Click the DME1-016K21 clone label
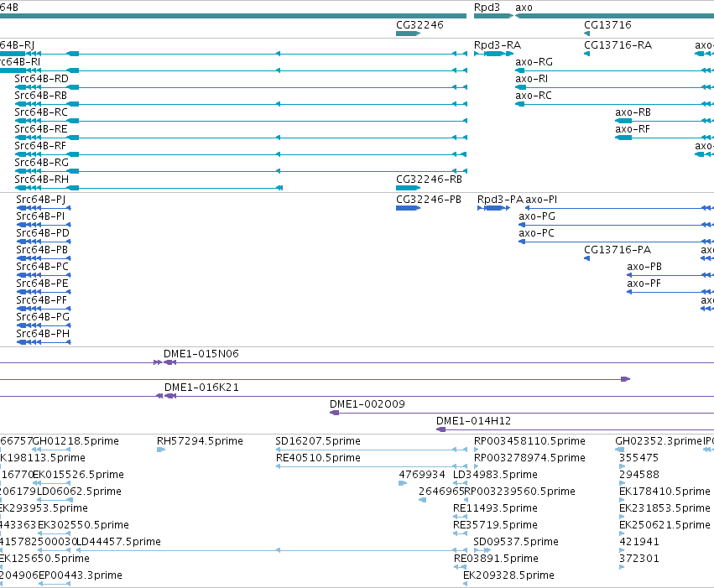The height and width of the screenshot is (588, 714). point(201,388)
